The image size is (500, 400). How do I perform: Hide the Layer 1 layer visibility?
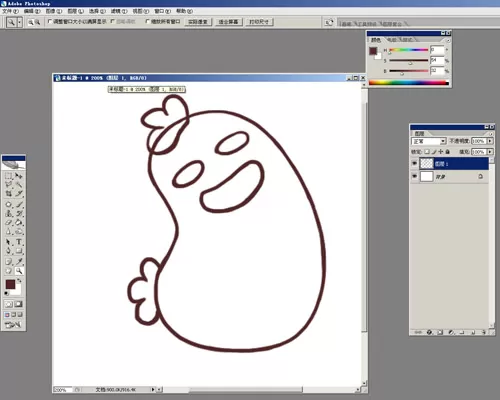[414, 163]
